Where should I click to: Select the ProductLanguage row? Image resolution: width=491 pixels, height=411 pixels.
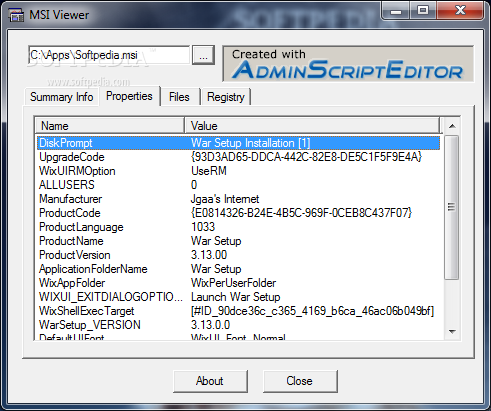click(x=238, y=227)
